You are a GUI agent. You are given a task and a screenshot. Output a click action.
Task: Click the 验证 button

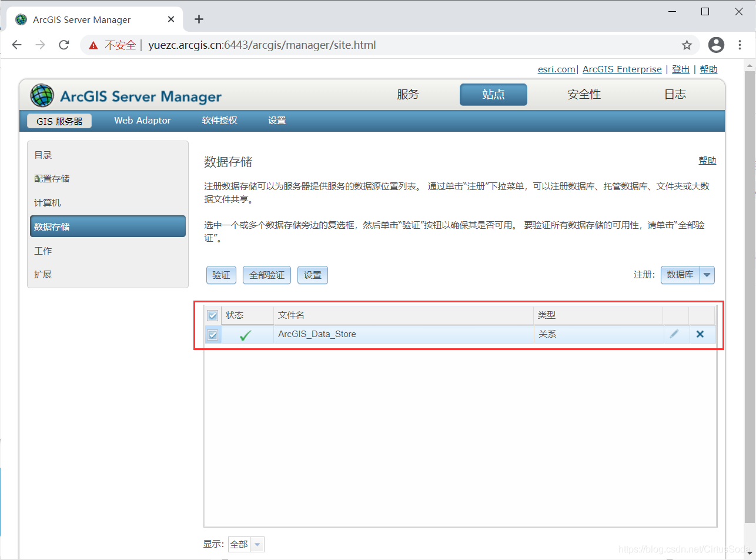[221, 275]
